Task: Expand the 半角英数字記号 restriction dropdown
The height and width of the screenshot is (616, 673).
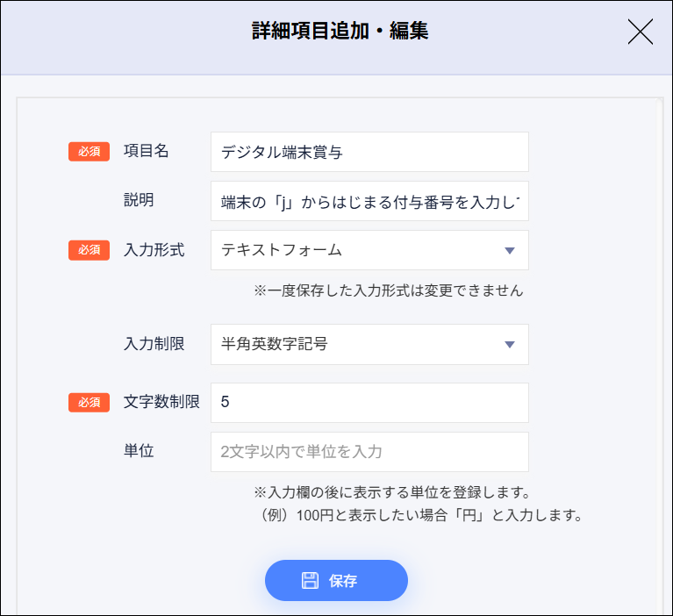Action: [x=369, y=344]
